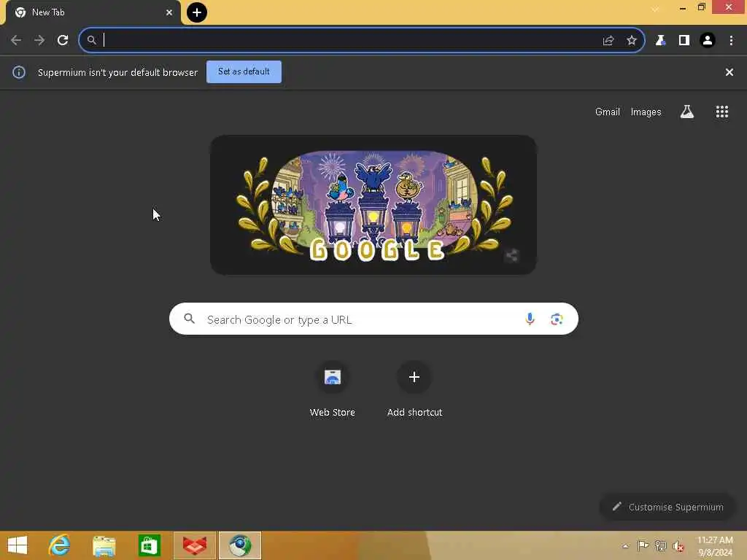Open the three-dot browser menu
Viewport: 747px width, 560px height.
click(x=731, y=41)
